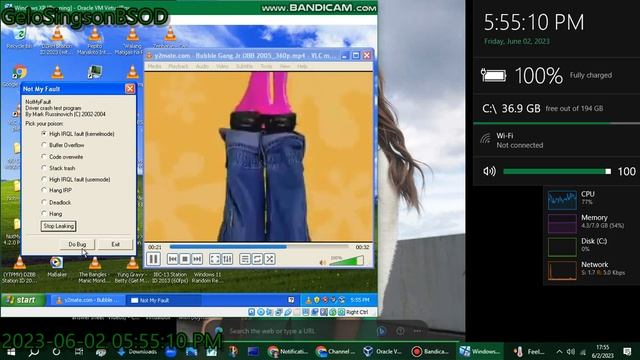
Task: Open the Memory usage graph
Action: 562,223
